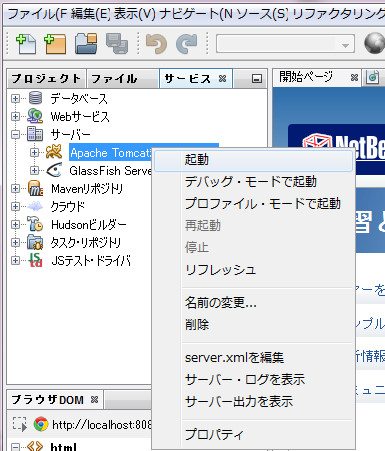Click the Hudsonビルダー icon
The image size is (385, 451).
tap(35, 224)
